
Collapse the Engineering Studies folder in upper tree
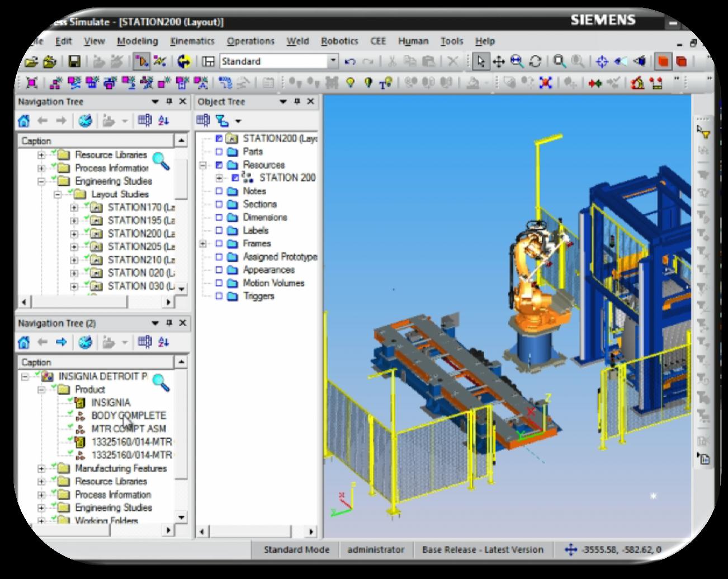[41, 181]
